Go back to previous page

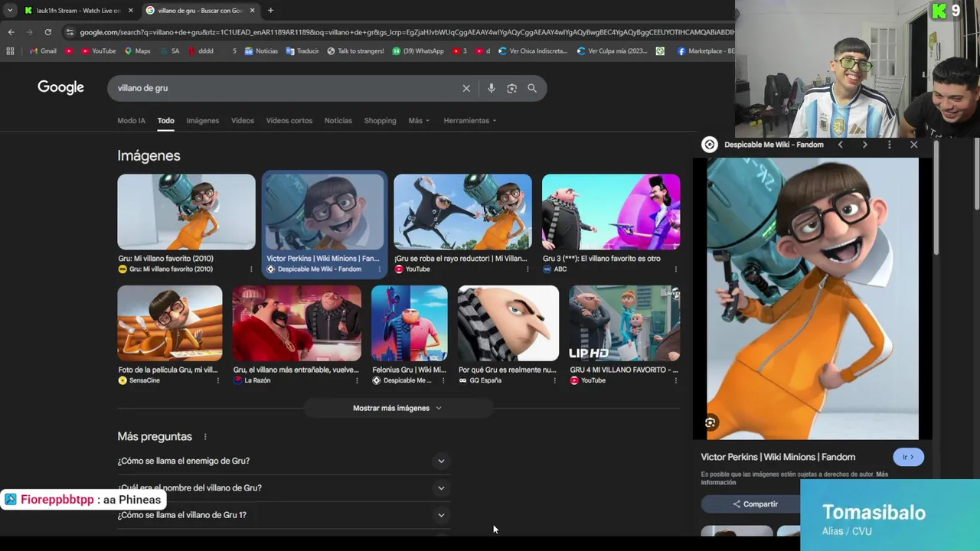coord(11,32)
